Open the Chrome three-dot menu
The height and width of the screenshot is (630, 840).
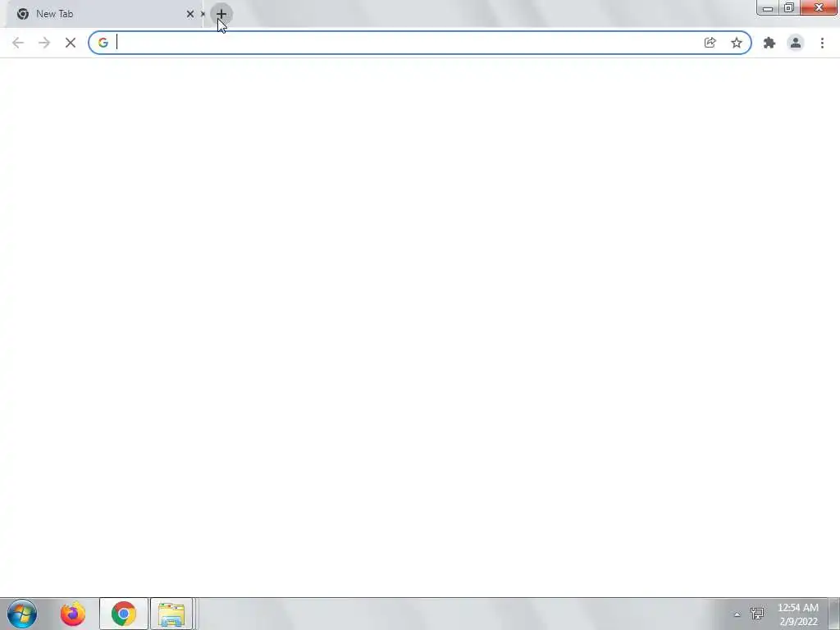pos(822,43)
